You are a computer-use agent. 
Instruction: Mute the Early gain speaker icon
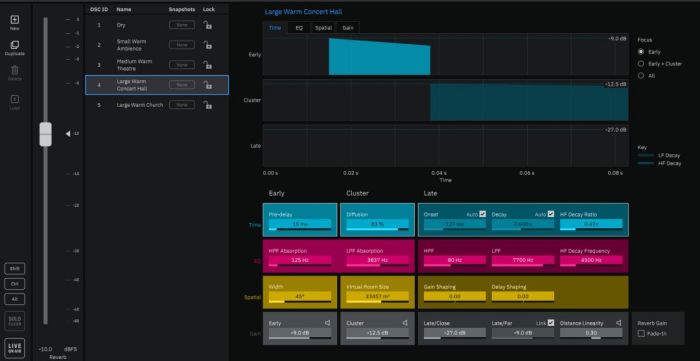328,323
